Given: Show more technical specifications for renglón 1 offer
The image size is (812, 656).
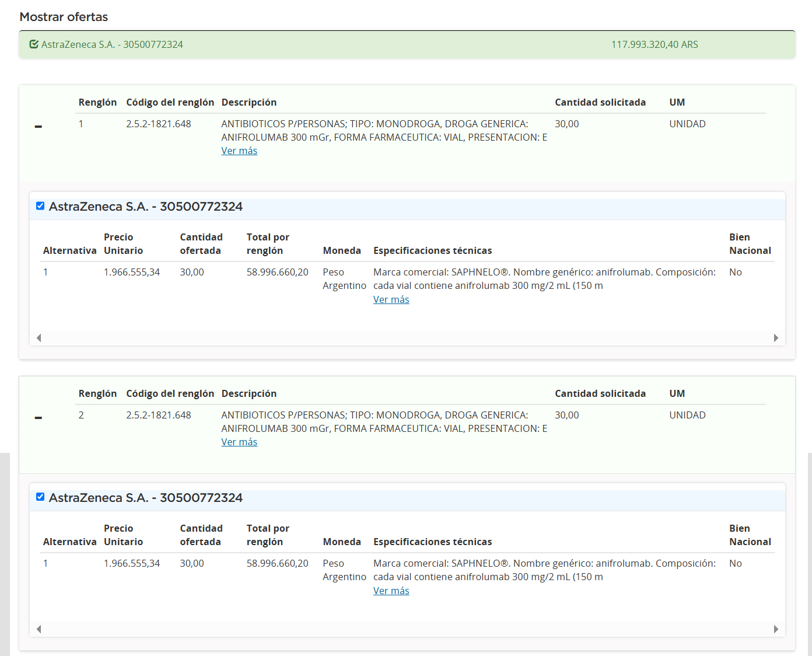Looking at the screenshot, I should coord(391,299).
